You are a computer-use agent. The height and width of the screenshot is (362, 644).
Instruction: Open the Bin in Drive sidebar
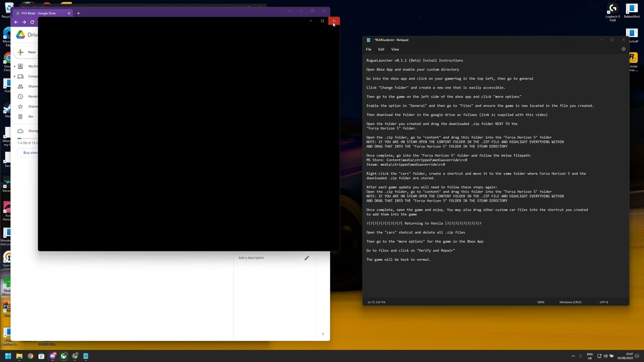point(21,117)
